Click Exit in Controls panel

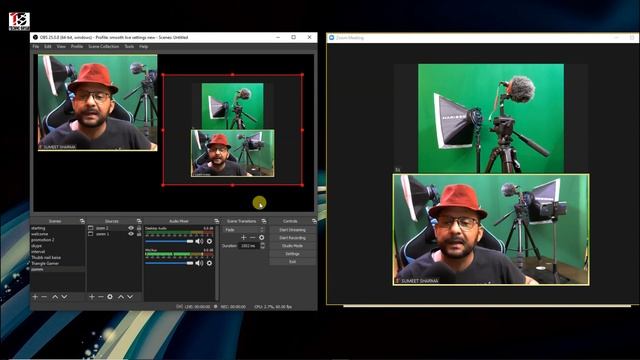click(x=292, y=262)
